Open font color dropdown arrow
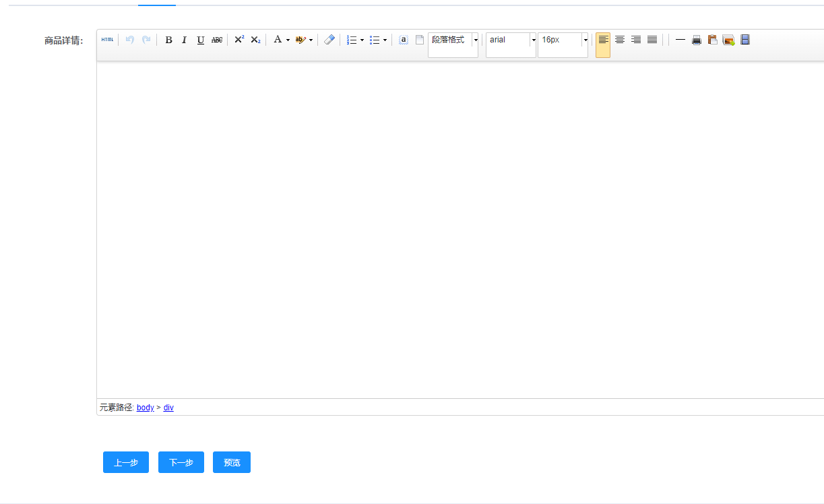The width and height of the screenshot is (824, 504). [x=288, y=40]
